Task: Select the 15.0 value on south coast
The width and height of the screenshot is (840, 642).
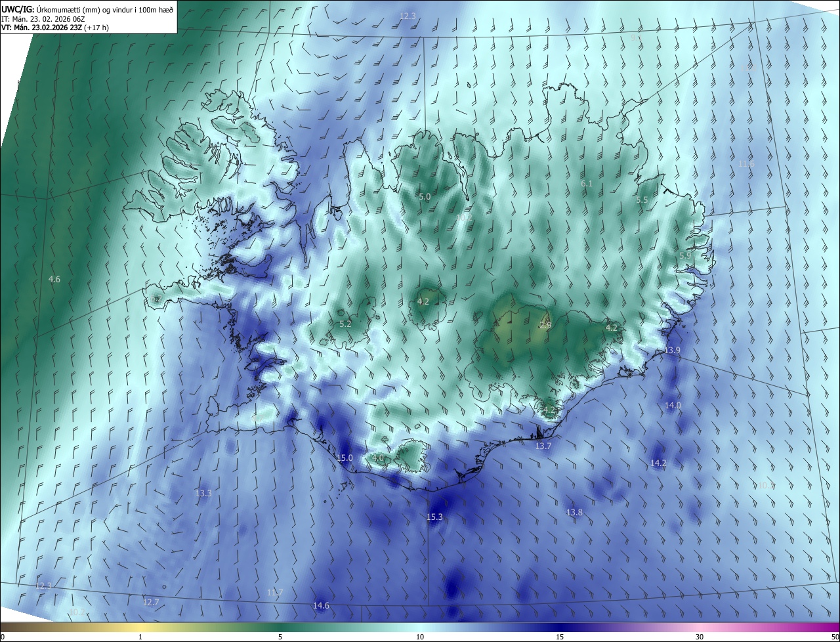Action: pos(345,458)
